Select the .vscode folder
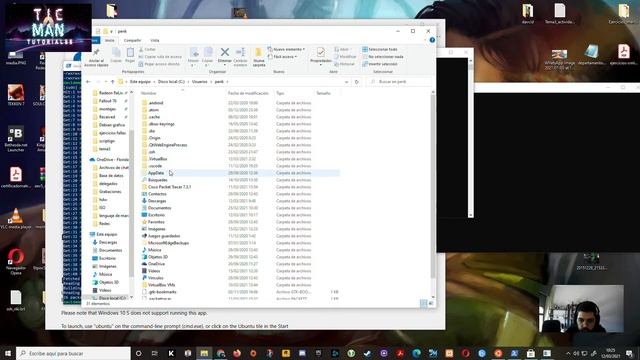The image size is (640, 360). (155, 166)
